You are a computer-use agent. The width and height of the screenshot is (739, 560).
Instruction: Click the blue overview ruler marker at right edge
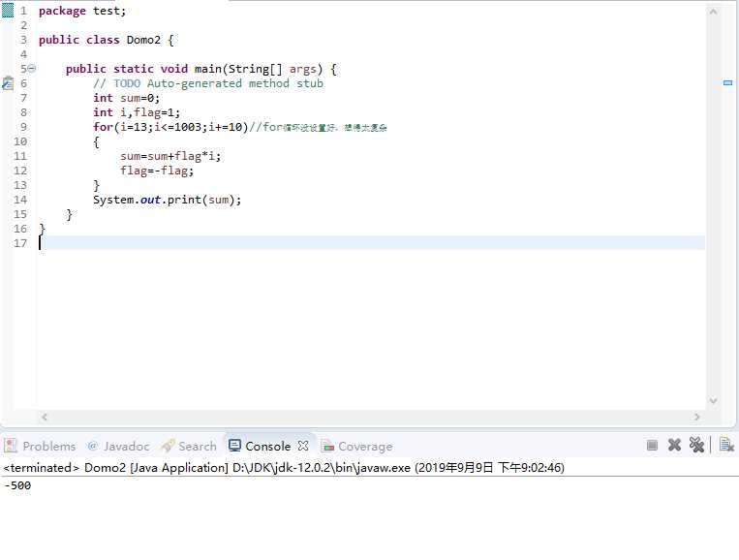(x=727, y=83)
